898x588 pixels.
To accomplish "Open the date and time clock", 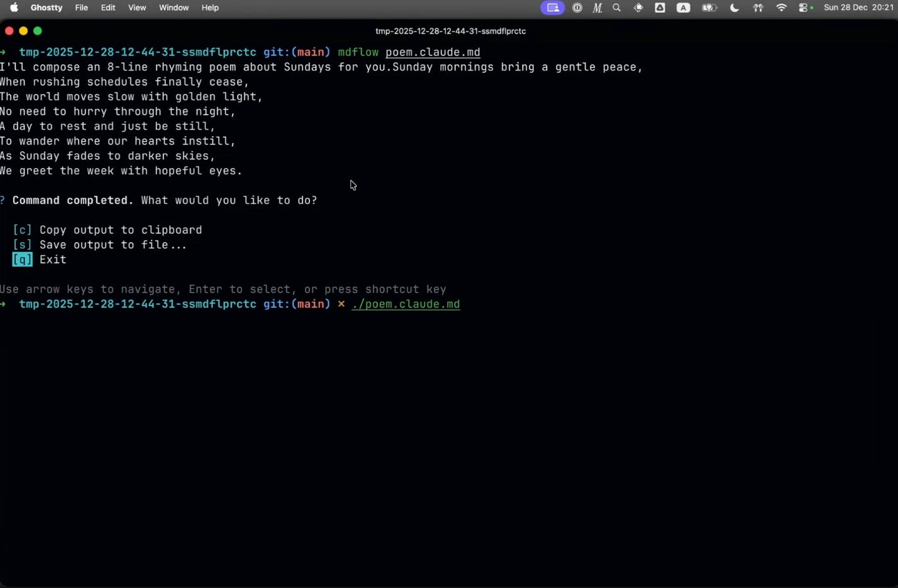I will [858, 8].
